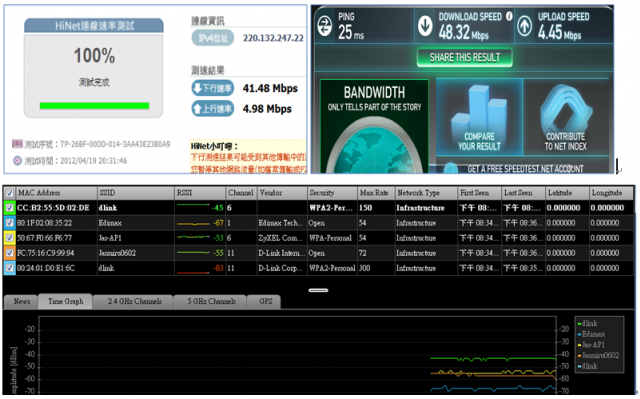Click the test time clock icon
The image size is (640, 399).
[x=17, y=161]
